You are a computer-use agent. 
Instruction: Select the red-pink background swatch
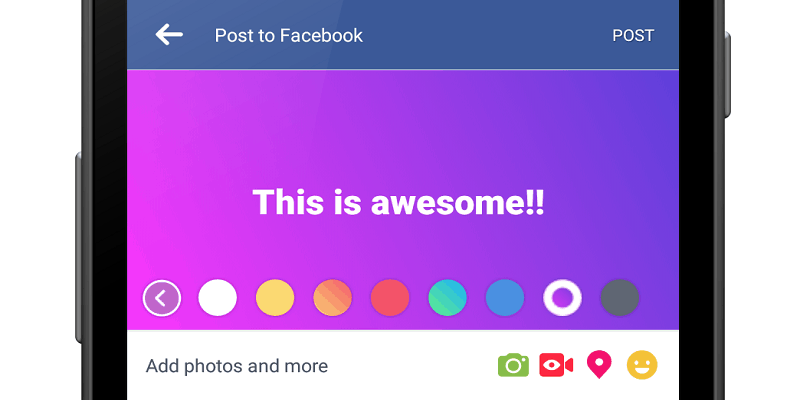[x=390, y=297]
